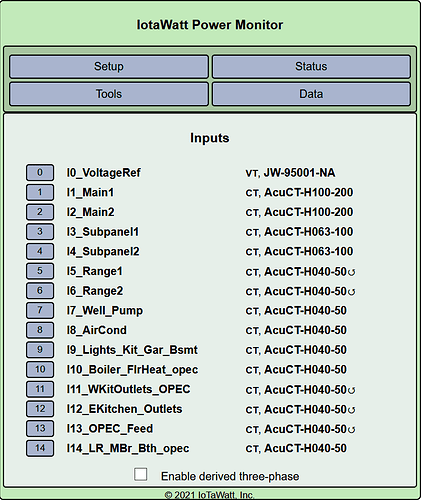Open input 3 Subpanel1 configuration
This screenshot has width=421, height=500.
(40, 232)
